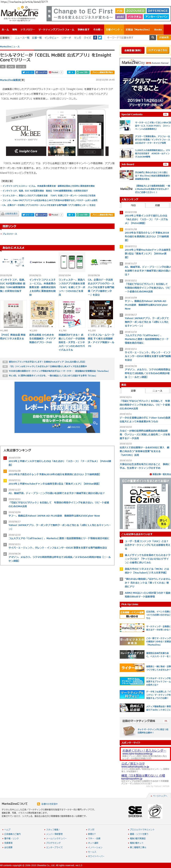
Task: Open マンガ in article-type subnav
Action: [x=77, y=38]
